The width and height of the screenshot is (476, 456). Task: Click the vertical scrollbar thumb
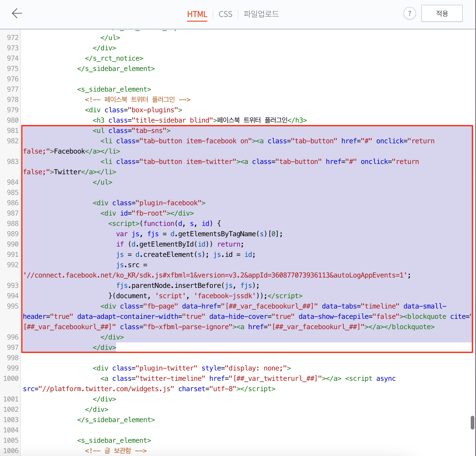tap(473, 423)
